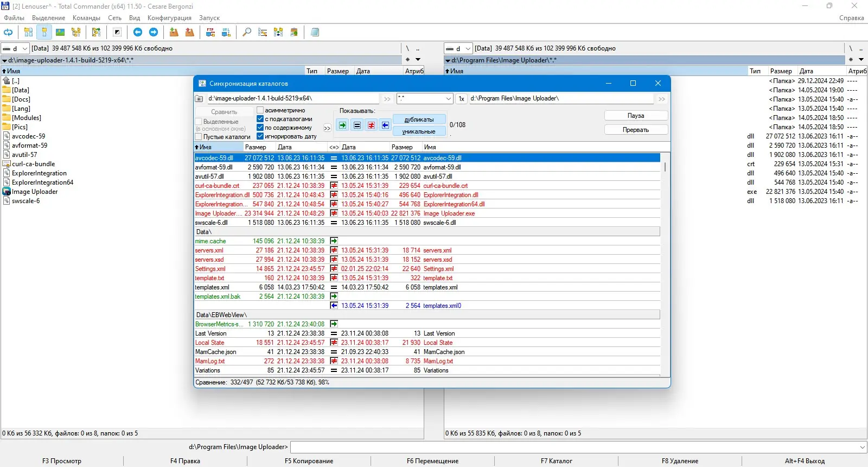Select avcodec-59.dll row in sync list
The width and height of the screenshot is (868, 467).
pos(427,158)
